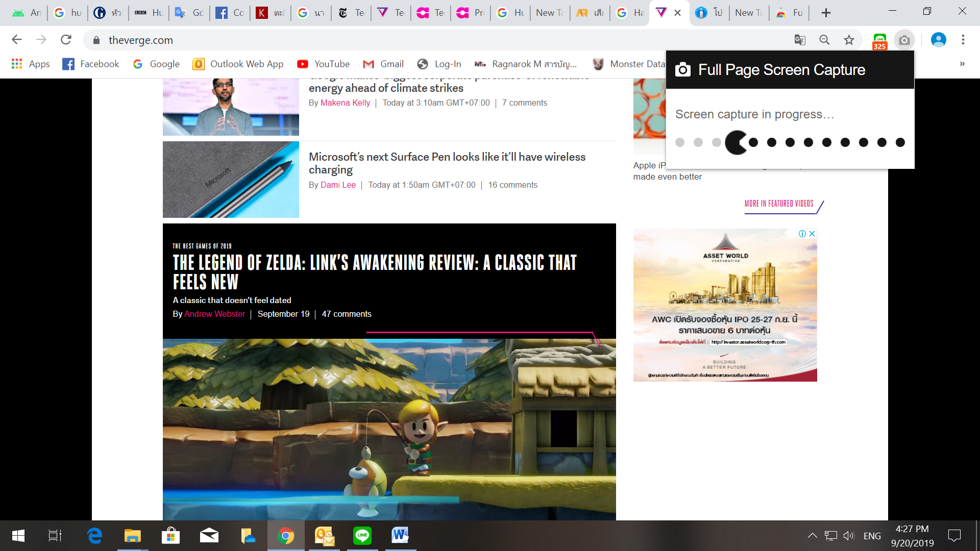Switch to the New York Times tab
This screenshot has height=551, width=980.
pos(352,13)
